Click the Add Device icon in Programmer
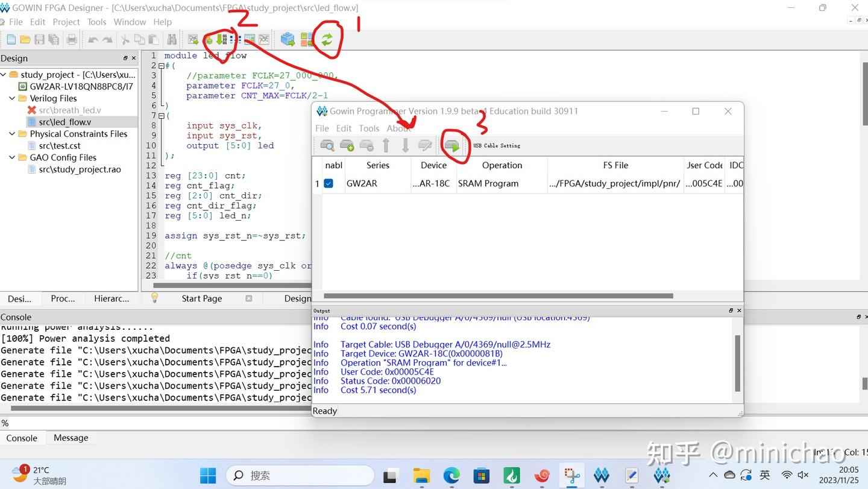Viewport: 868px width, 489px height. pos(347,145)
